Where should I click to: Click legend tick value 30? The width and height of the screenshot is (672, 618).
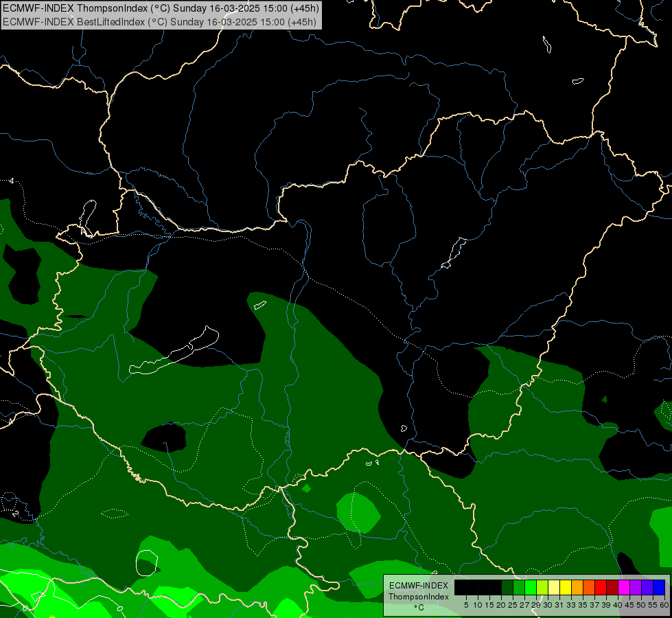tap(548, 605)
